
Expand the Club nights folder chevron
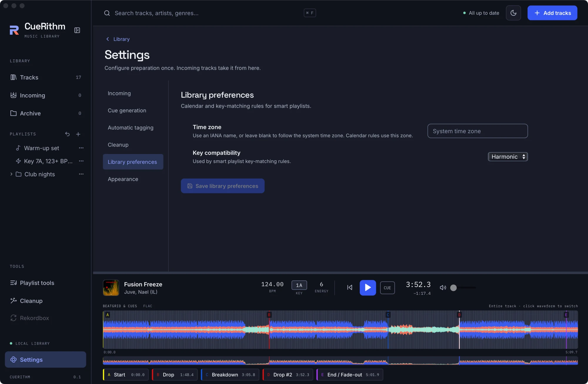coord(11,174)
